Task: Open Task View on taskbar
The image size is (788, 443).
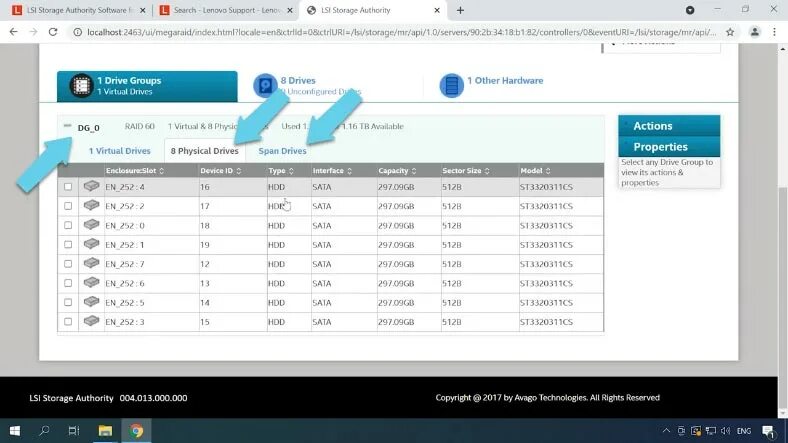Action: coord(74,430)
